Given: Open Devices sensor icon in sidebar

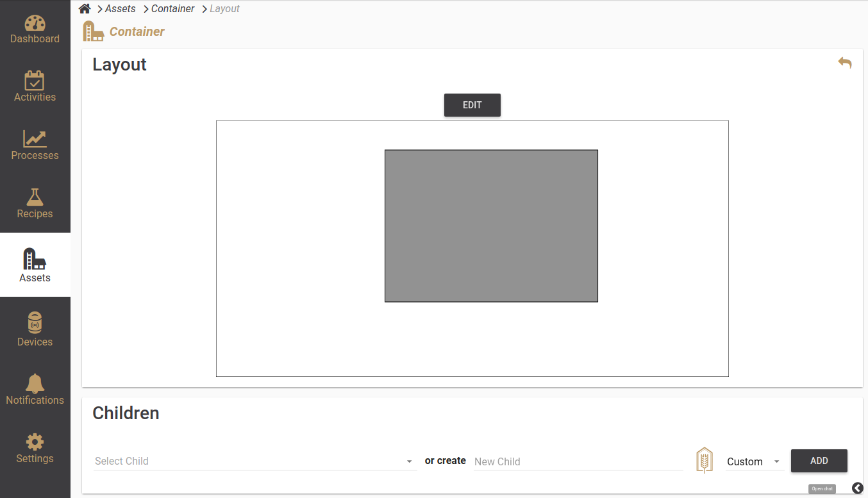Looking at the screenshot, I should [x=35, y=322].
